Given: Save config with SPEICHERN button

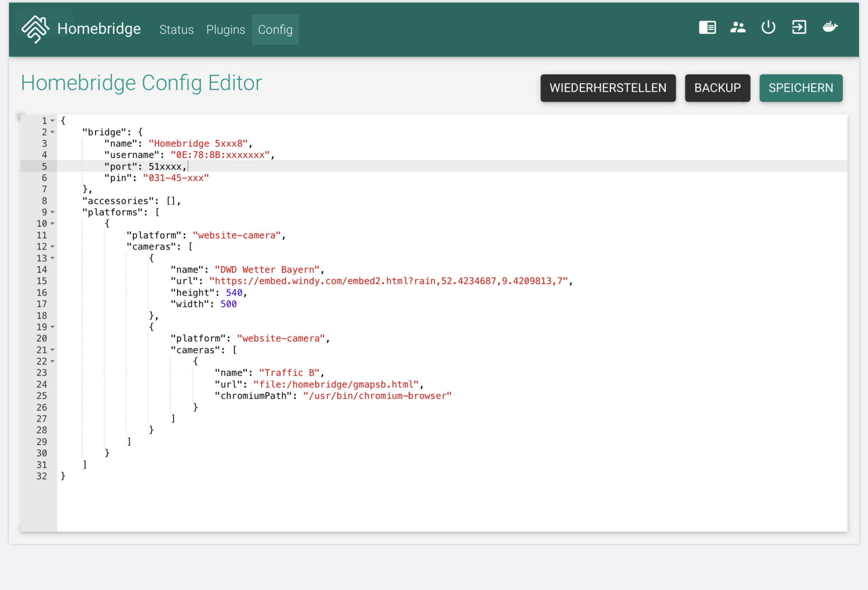Looking at the screenshot, I should [801, 88].
